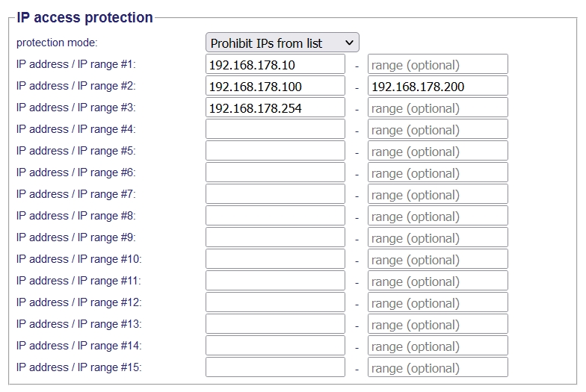The height and width of the screenshot is (392, 586).
Task: Select the IP address #2 start field
Action: pyautogui.click(x=275, y=87)
